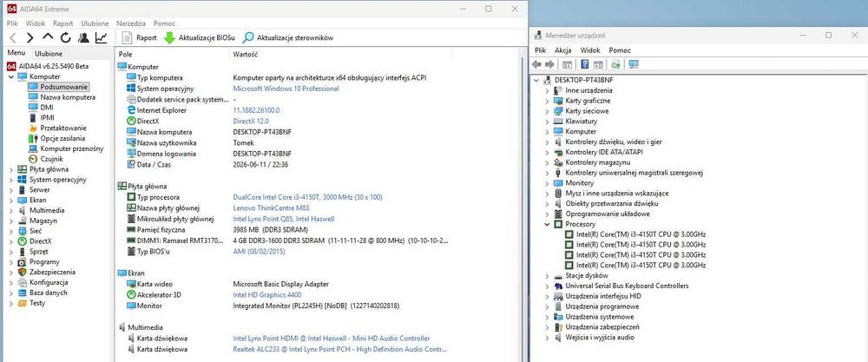
Task: Expand Karty sieciowe in Device Manager
Action: 548,111
